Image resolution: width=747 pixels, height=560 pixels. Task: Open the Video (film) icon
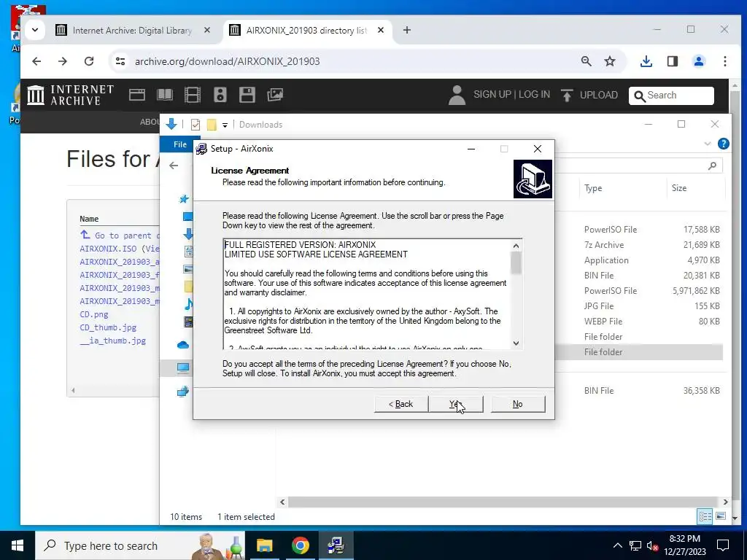[x=193, y=95]
